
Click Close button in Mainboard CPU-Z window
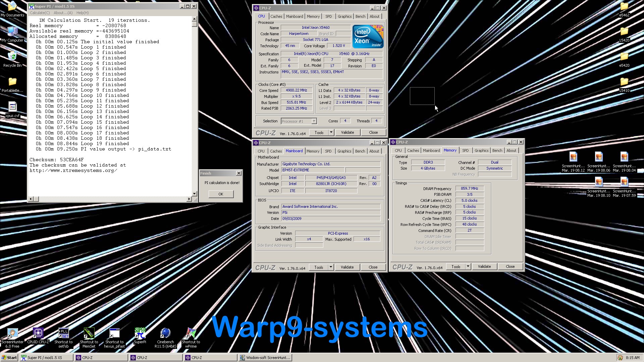(x=373, y=267)
